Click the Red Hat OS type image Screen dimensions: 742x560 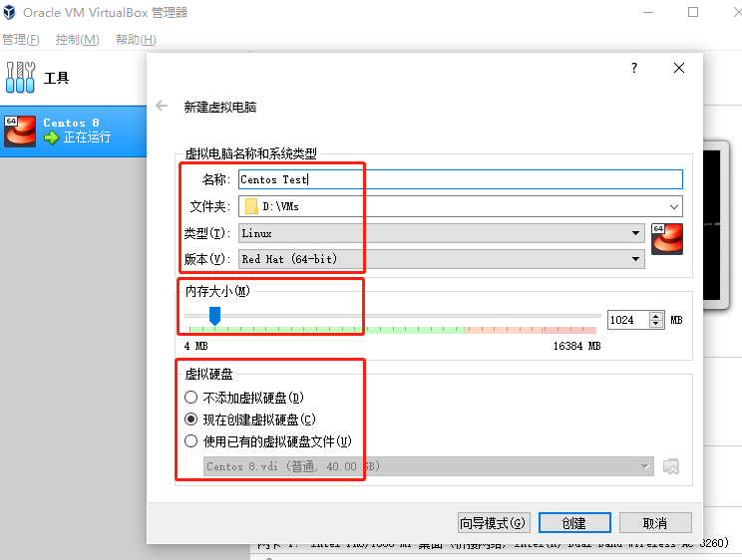point(667,239)
